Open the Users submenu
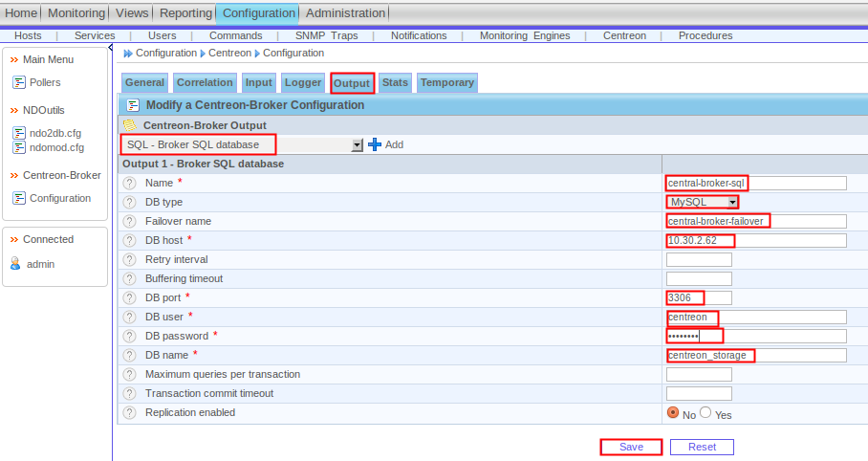The height and width of the screenshot is (461, 868). (163, 35)
